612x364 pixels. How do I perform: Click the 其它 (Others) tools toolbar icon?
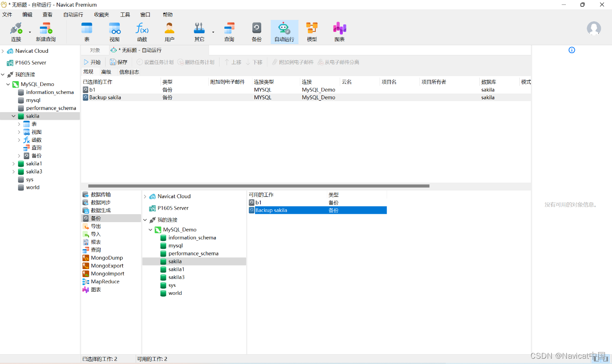click(199, 32)
